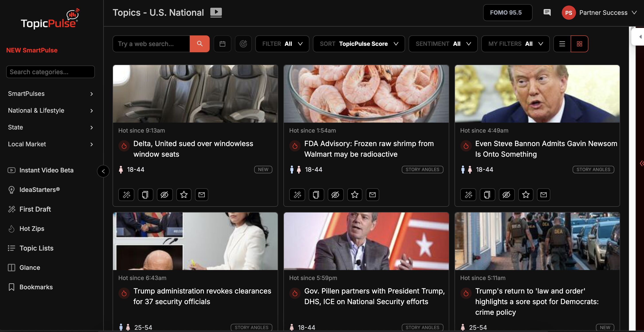644x332 pixels.
Task: Click the Search categories input field
Action: tap(50, 72)
